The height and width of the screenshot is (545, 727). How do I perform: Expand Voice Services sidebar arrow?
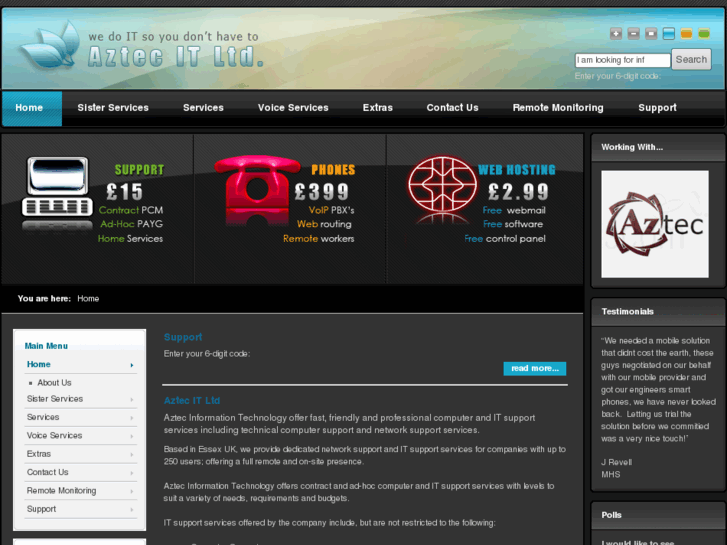tap(132, 436)
